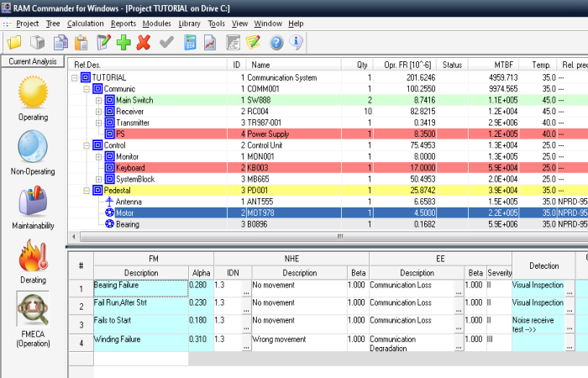Collapse the Pedestal tree node

(87, 190)
